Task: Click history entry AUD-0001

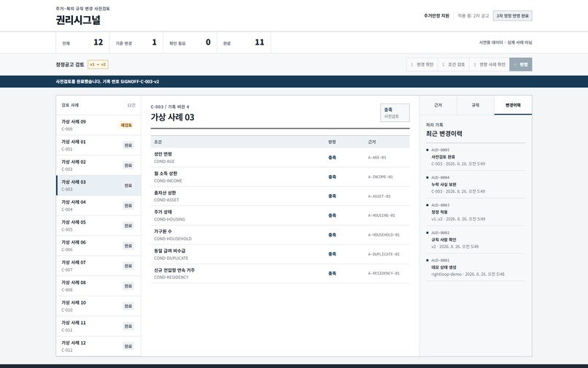Action: pyautogui.click(x=476, y=267)
